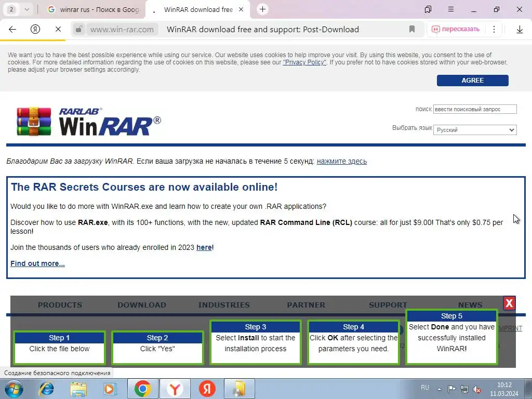
Task: Click the Step 1 'Click the file below' box
Action: coord(59,348)
